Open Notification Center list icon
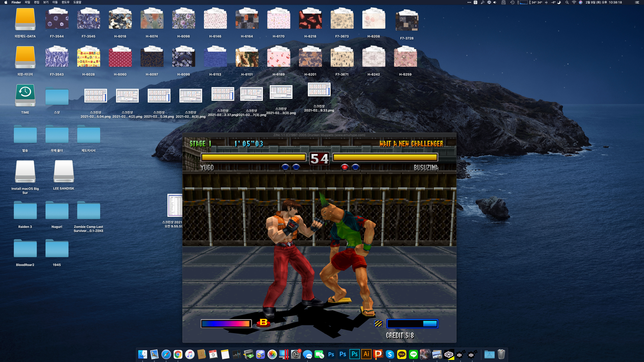 click(x=637, y=2)
